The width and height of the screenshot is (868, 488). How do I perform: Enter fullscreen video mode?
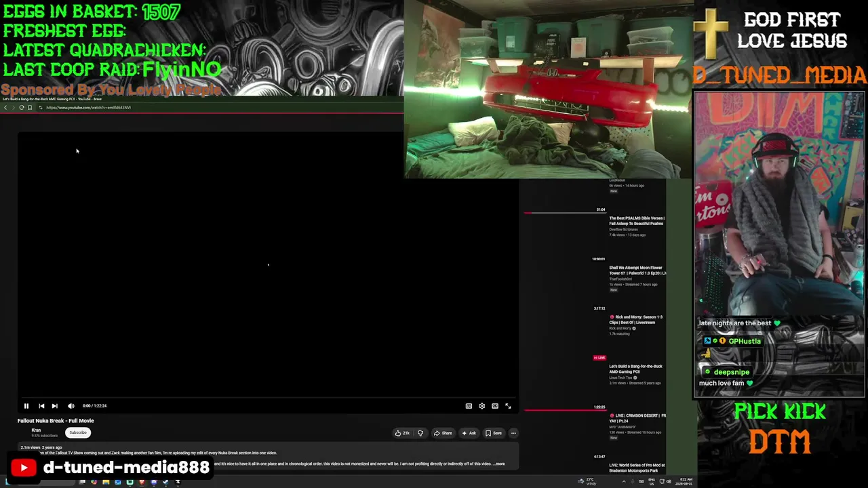[508, 406]
